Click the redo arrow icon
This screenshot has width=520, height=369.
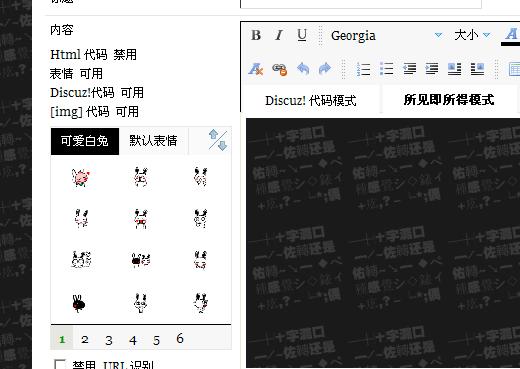(x=325, y=69)
